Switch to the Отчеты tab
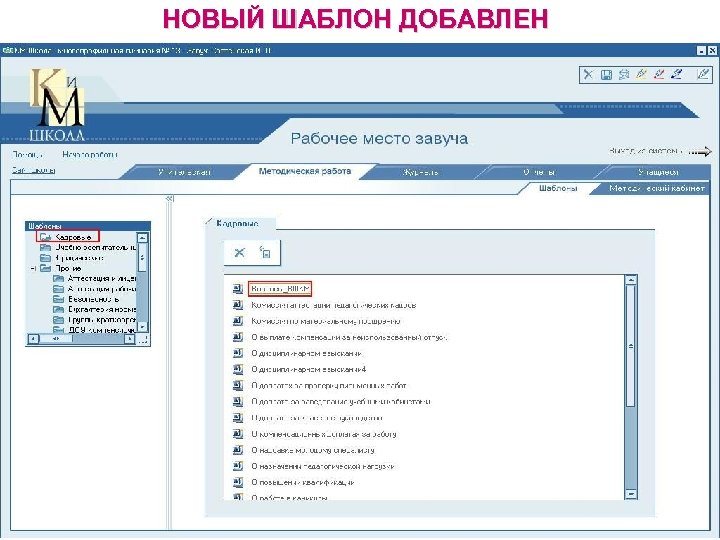The width and height of the screenshot is (720, 540). coord(539,172)
